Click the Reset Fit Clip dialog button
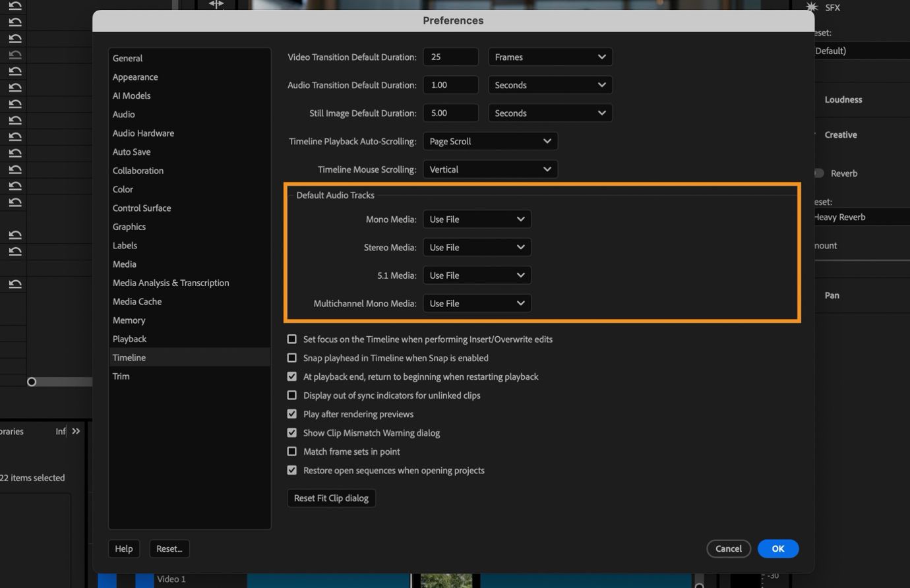The width and height of the screenshot is (910, 588). pyautogui.click(x=331, y=498)
